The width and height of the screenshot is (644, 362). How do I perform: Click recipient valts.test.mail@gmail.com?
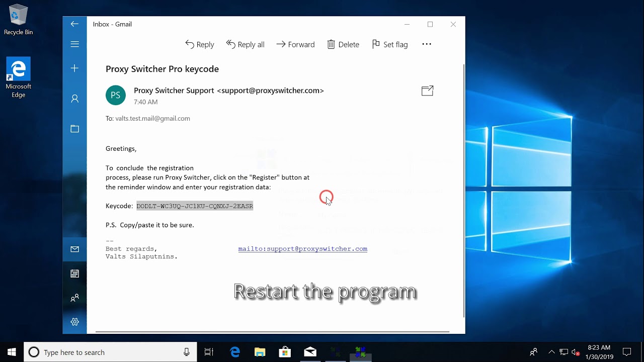pyautogui.click(x=152, y=119)
